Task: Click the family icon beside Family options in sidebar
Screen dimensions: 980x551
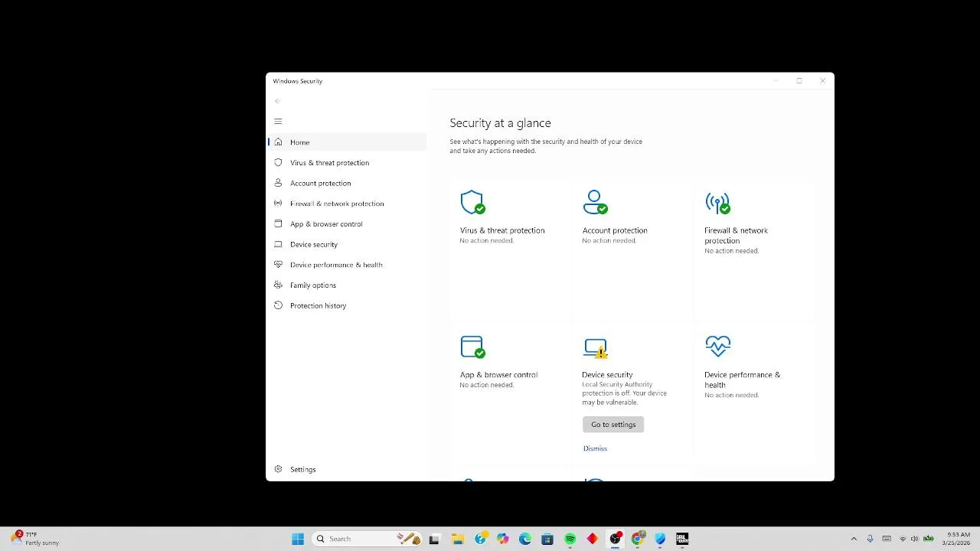Action: 278,285
